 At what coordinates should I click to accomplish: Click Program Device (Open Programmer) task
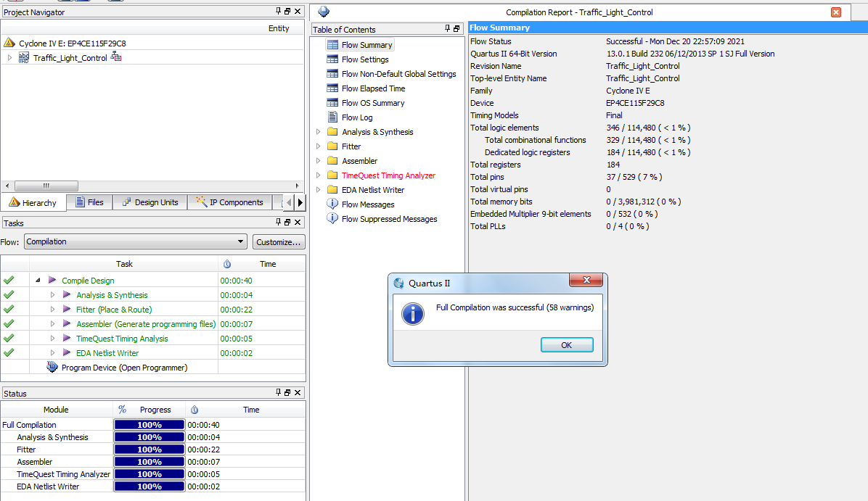[125, 367]
